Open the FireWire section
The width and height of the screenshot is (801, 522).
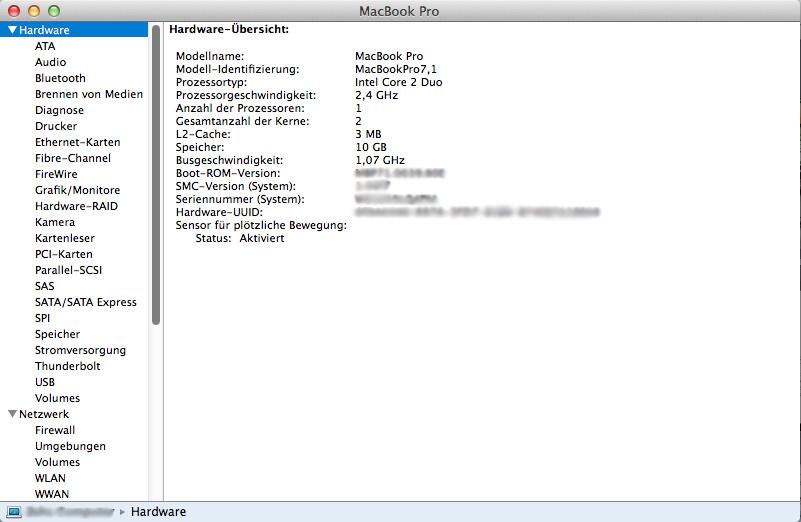tap(56, 174)
